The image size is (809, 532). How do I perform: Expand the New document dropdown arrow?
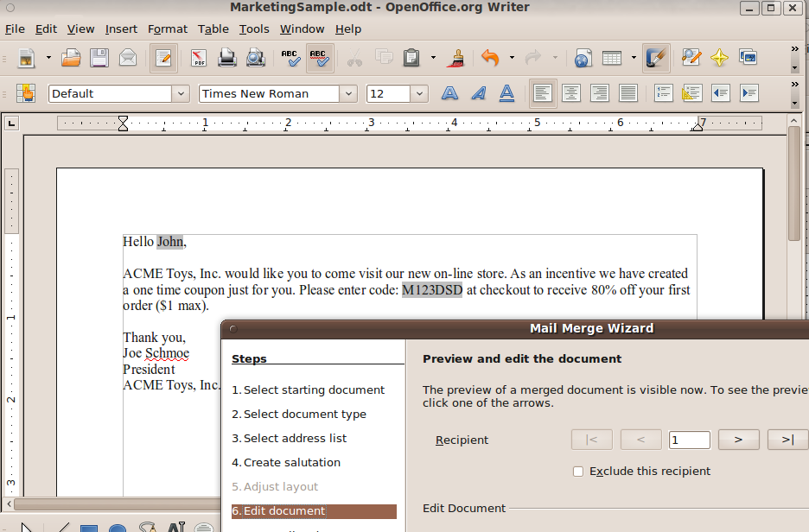(48, 58)
